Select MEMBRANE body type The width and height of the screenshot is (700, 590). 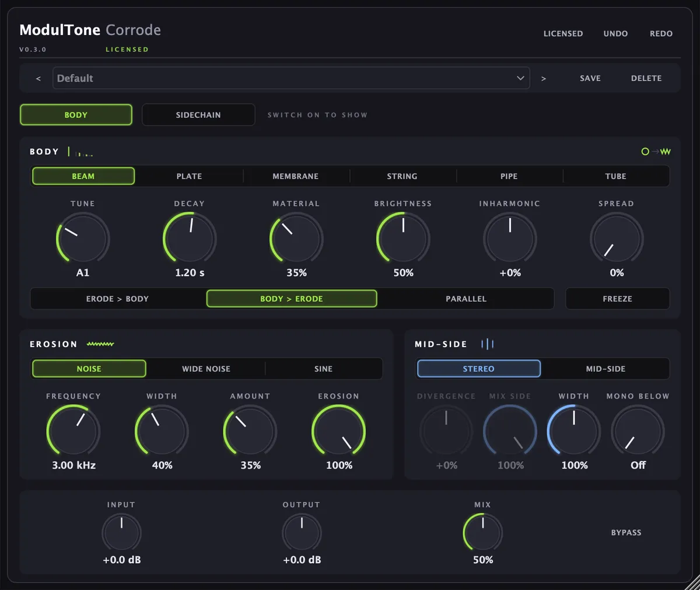296,176
